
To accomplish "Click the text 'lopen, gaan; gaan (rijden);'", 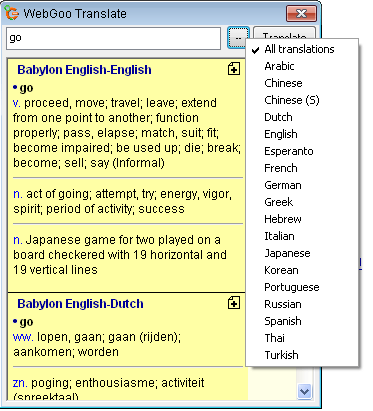I will click(109, 337).
